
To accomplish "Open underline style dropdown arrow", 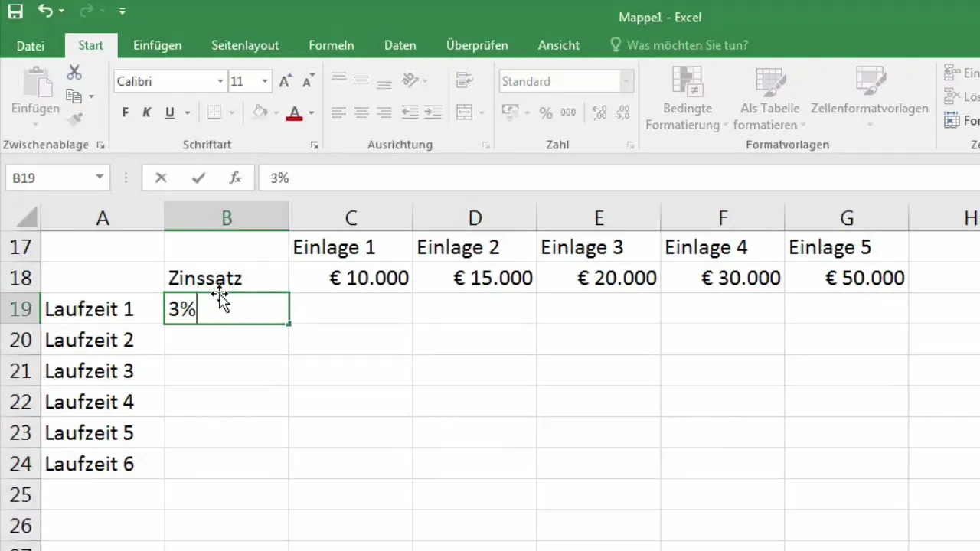I will (187, 113).
